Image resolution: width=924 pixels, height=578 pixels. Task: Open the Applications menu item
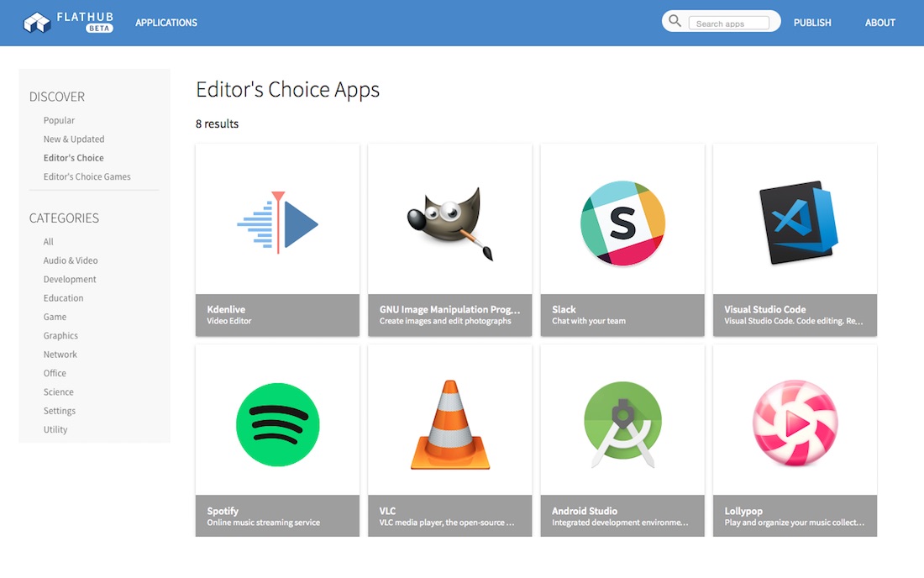pos(166,23)
